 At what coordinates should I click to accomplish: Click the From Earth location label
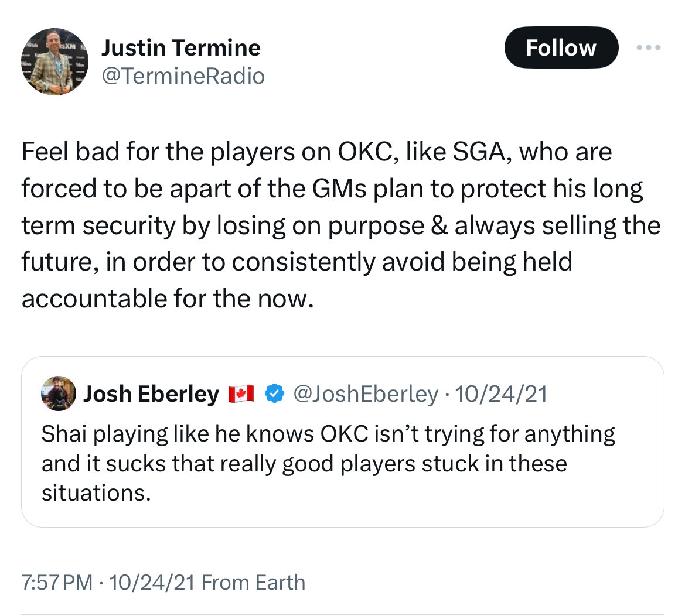click(x=253, y=583)
